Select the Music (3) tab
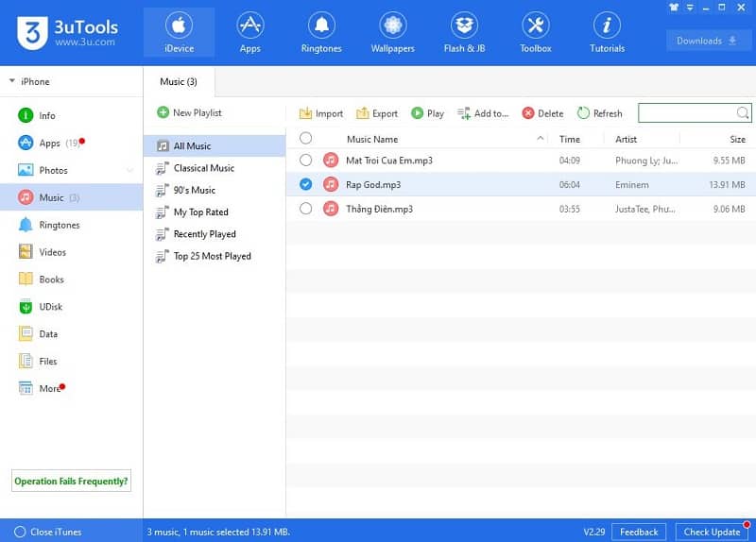 179,82
